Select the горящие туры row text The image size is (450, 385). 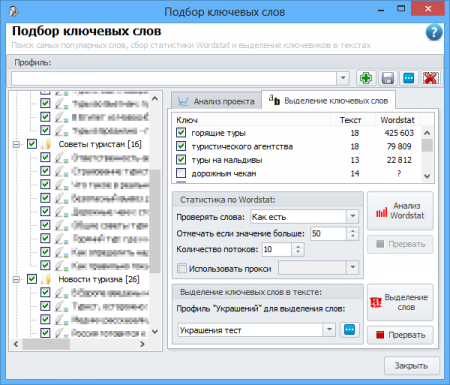218,133
